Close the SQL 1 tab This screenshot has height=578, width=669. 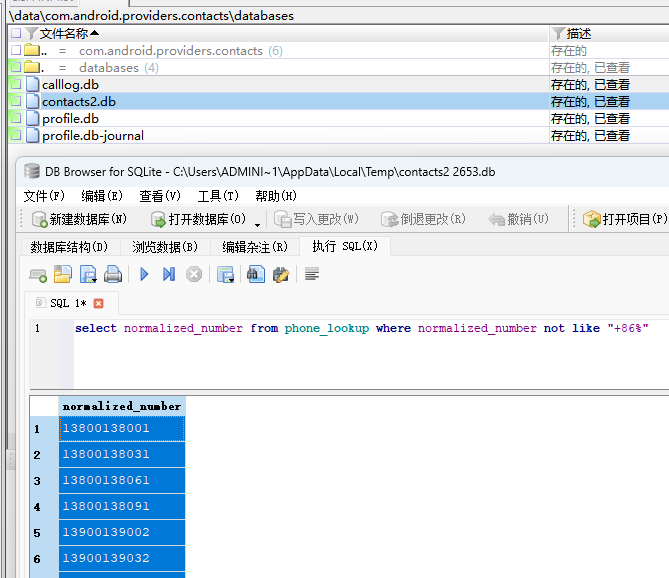98,303
